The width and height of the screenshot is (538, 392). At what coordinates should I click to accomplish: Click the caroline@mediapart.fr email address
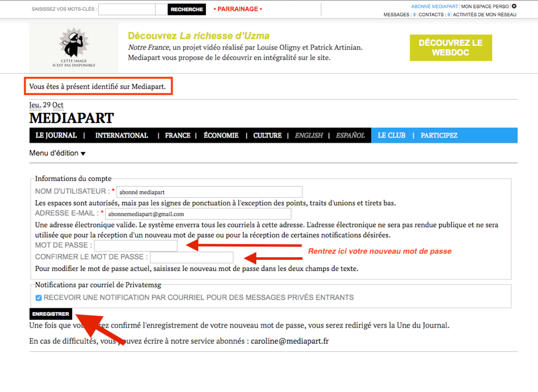point(290,341)
